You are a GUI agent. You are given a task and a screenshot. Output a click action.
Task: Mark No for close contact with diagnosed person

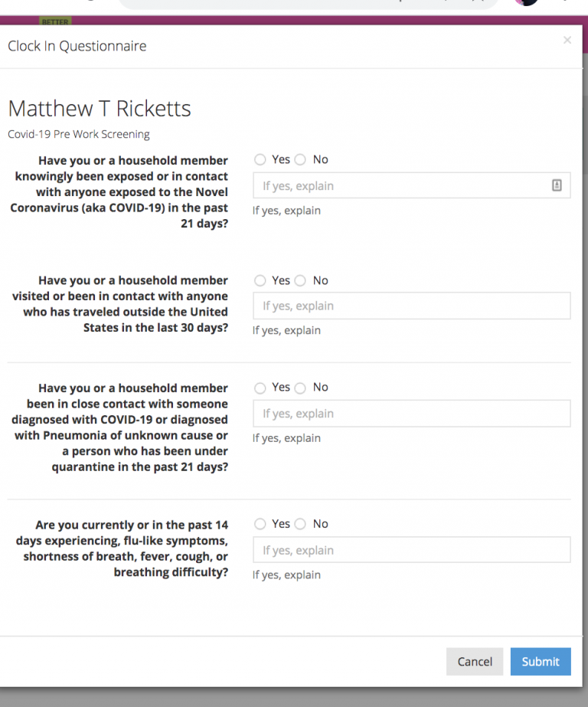[x=300, y=388]
